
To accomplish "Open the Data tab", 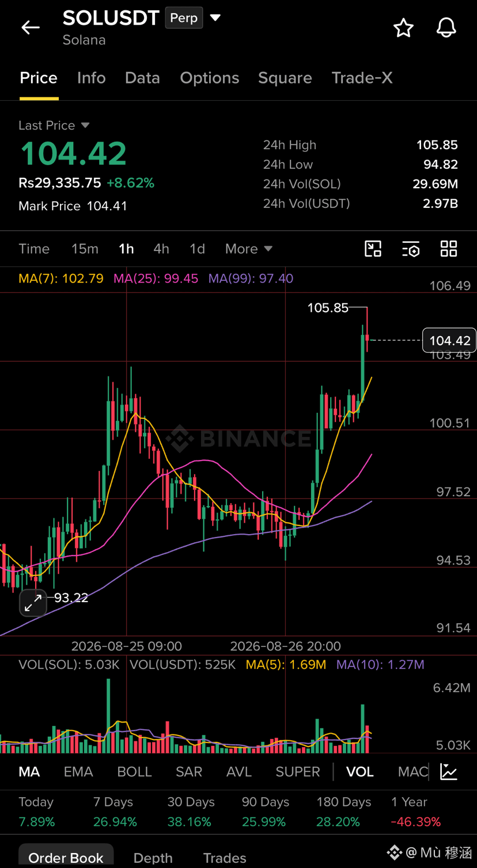I will click(142, 78).
